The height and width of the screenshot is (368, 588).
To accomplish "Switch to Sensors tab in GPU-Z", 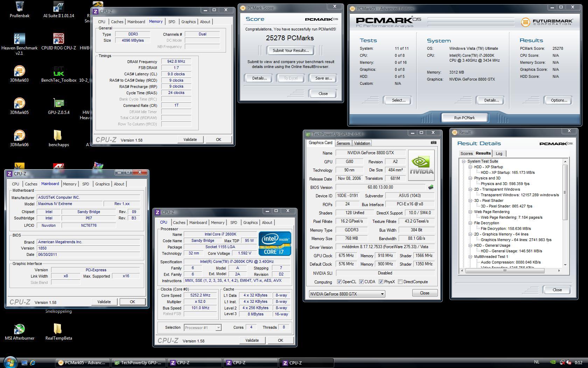I will [x=343, y=143].
